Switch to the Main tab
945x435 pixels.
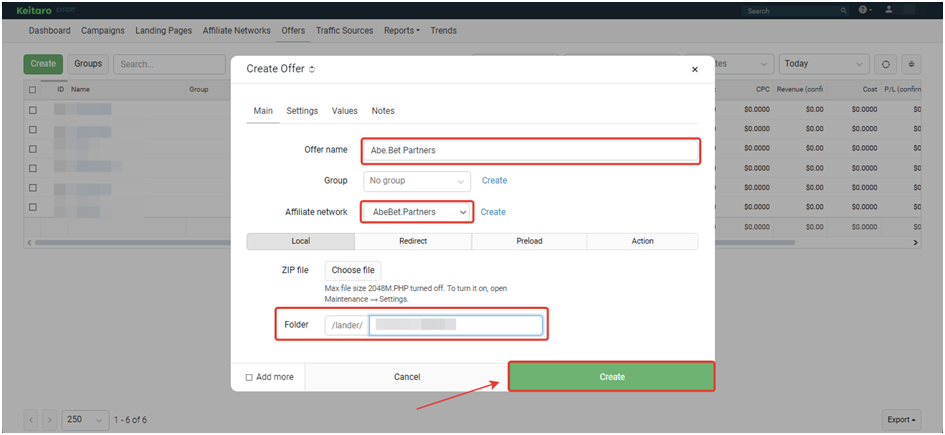(x=263, y=111)
